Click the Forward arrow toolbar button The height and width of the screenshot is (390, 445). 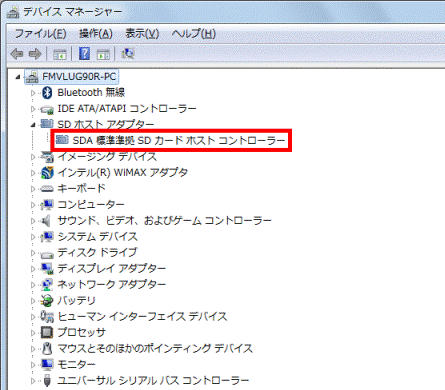[x=35, y=54]
